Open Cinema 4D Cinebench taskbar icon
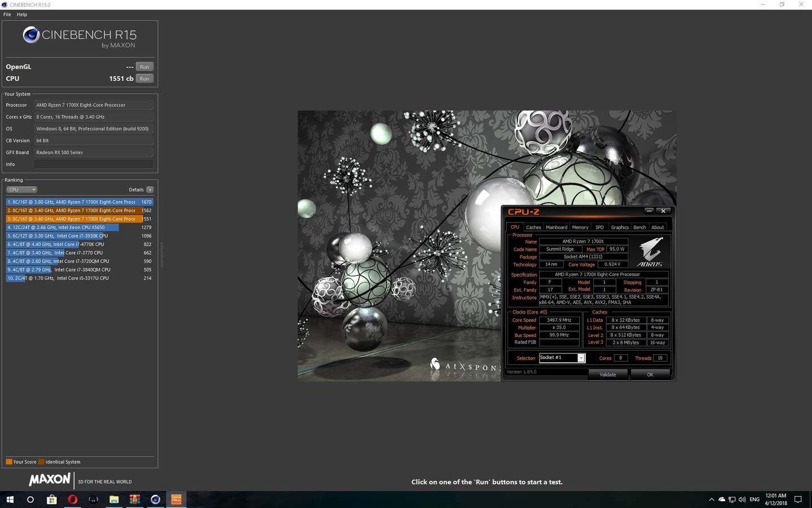The height and width of the screenshot is (508, 812). [x=155, y=500]
